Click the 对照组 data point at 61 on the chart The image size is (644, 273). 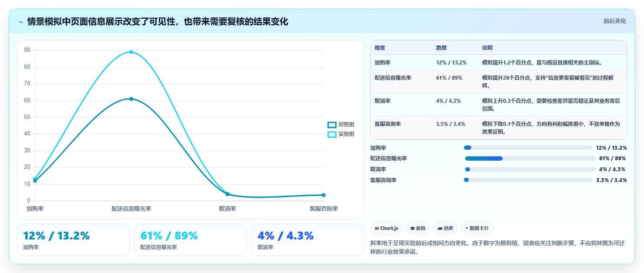131,99
